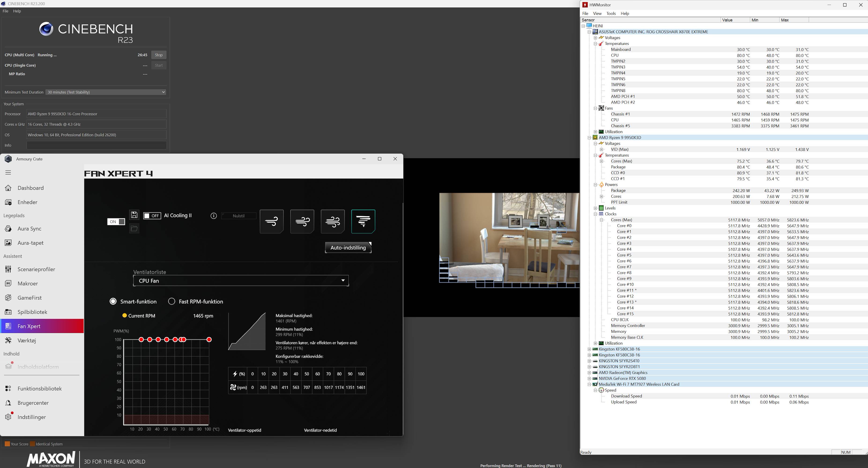The width and height of the screenshot is (868, 468).
Task: Expand motherboard Voltages node in HWMonitor
Action: pos(595,38)
